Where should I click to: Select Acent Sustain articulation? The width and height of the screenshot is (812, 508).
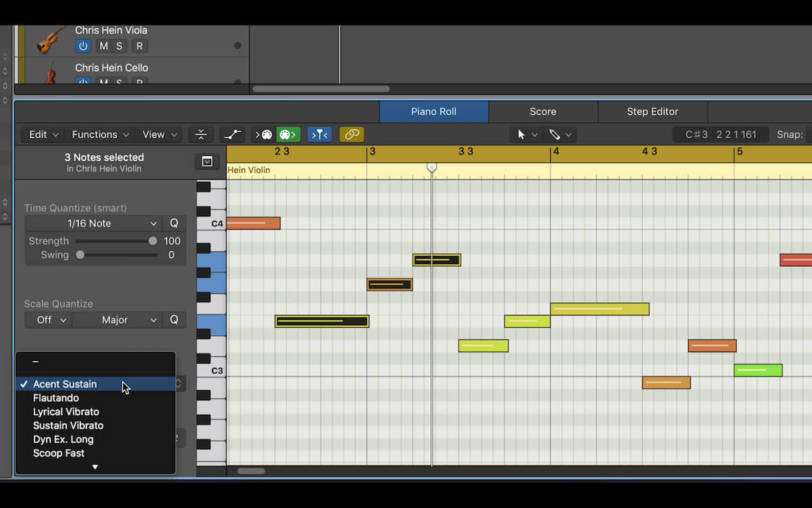[x=95, y=384]
